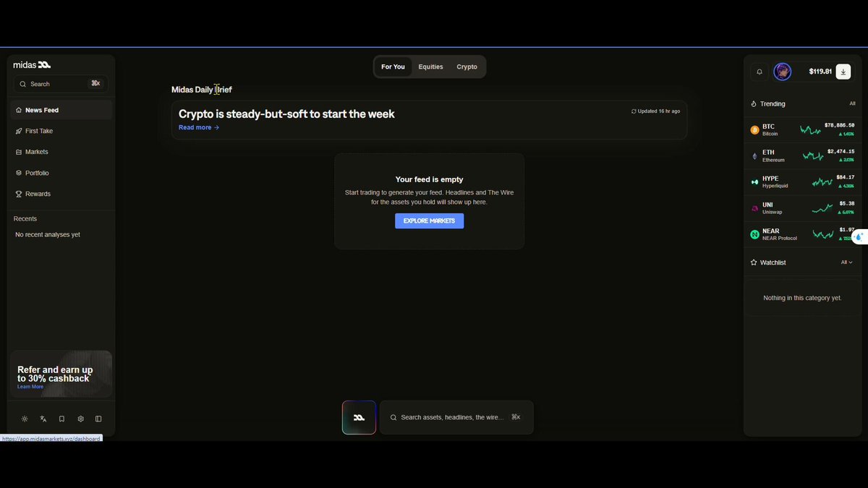Click the deposit download button
Image resolution: width=868 pixels, height=488 pixels.
coord(843,72)
